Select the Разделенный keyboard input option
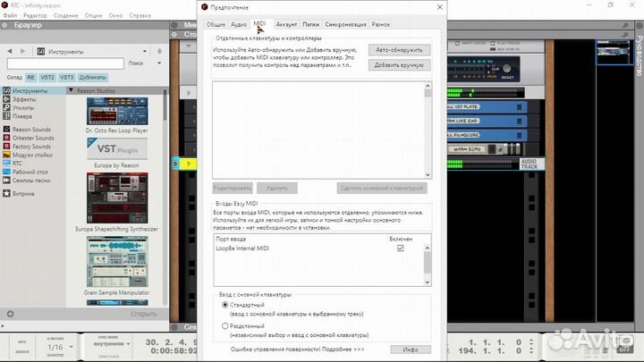The height and width of the screenshot is (362, 644). 224,326
